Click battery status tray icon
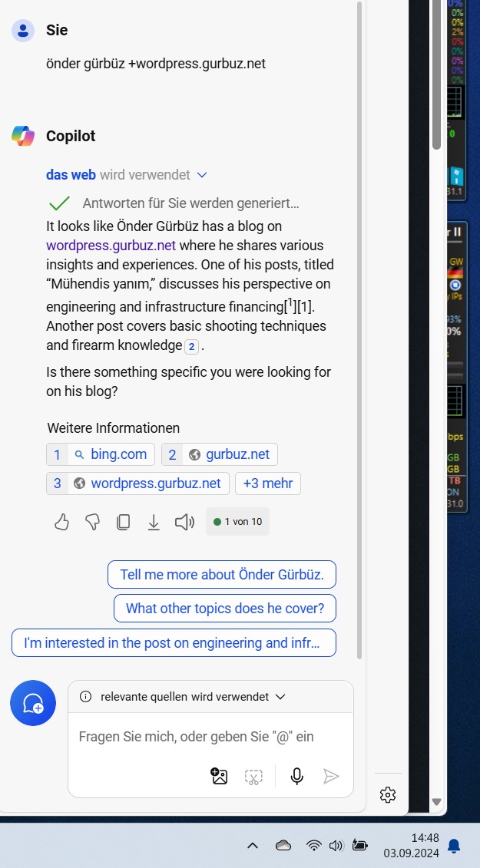480x868 pixels. point(359,845)
